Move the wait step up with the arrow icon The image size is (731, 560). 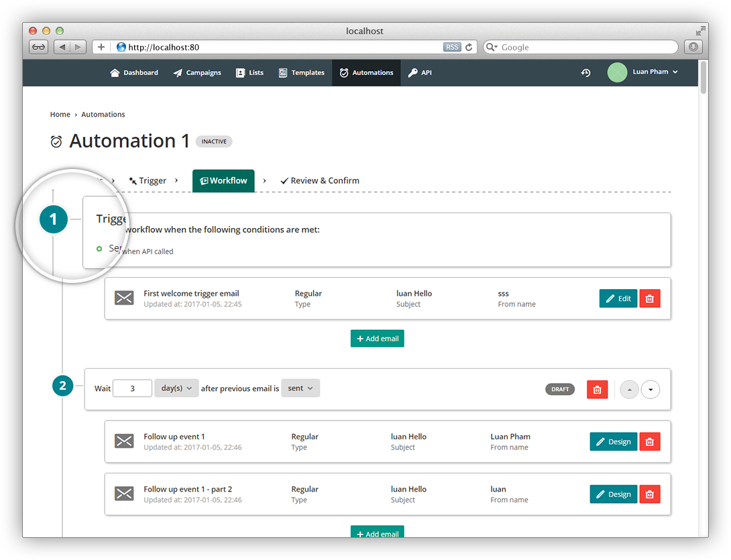[x=629, y=389]
